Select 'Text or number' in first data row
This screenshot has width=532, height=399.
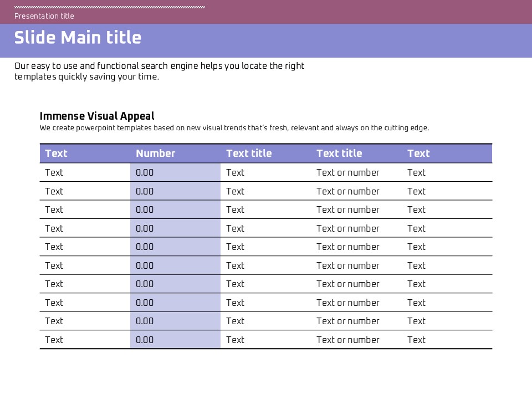348,172
